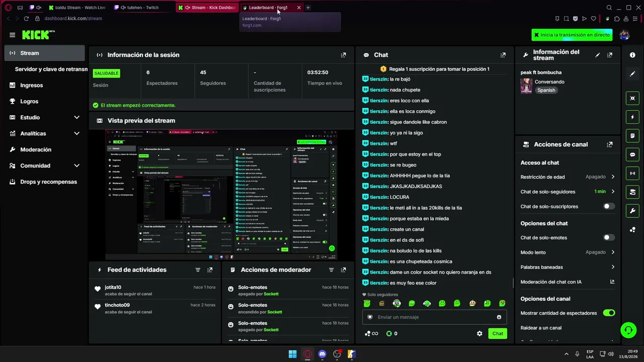Click the Spanish language tag
The image size is (644, 362).
click(546, 90)
